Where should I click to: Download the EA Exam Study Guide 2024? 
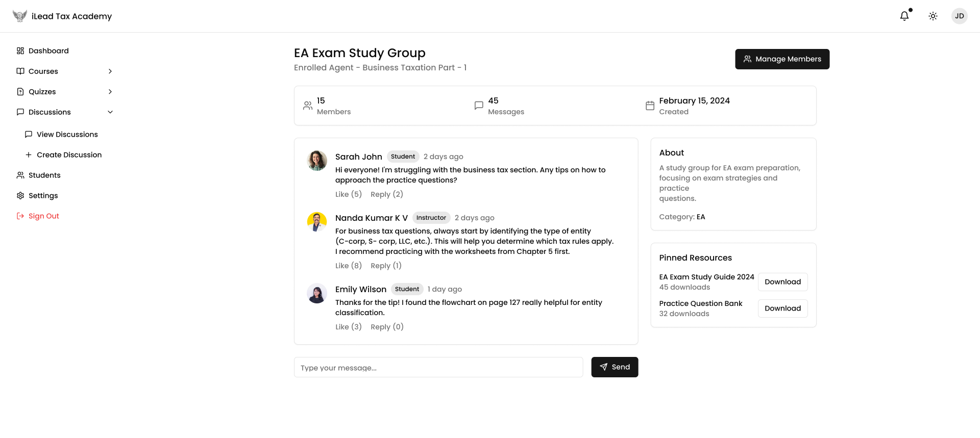click(782, 282)
